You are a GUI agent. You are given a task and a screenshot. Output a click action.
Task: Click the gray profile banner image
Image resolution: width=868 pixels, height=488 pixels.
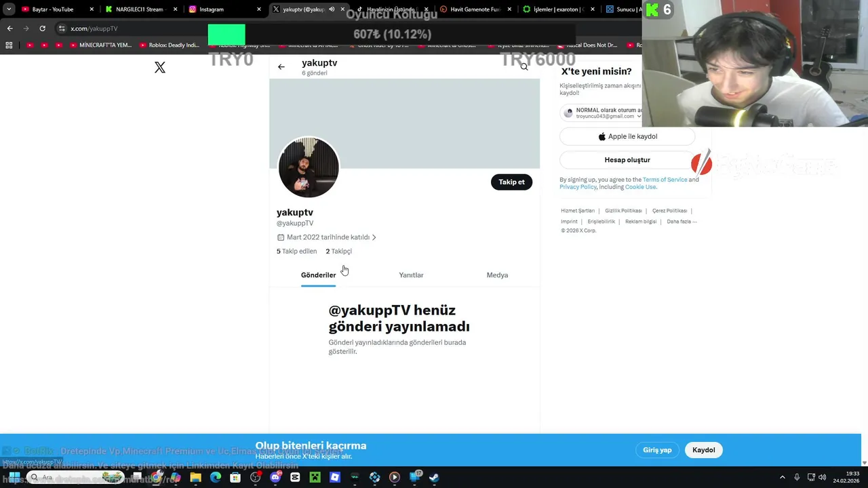tap(405, 123)
